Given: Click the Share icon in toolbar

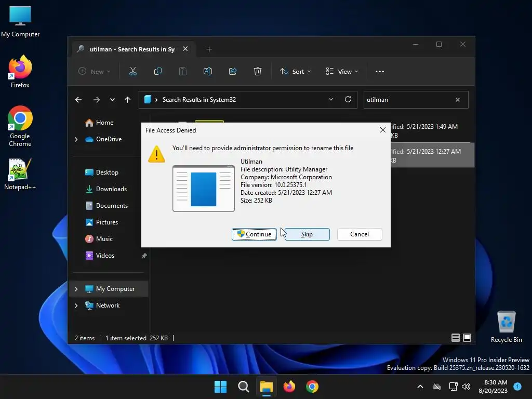Looking at the screenshot, I should (233, 71).
